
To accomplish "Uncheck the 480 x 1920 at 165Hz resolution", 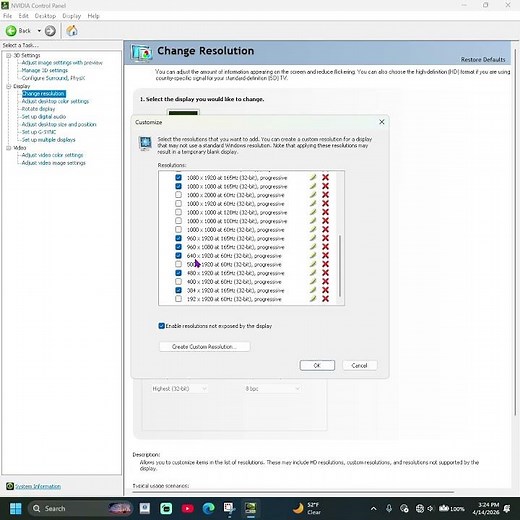I will point(178,273).
